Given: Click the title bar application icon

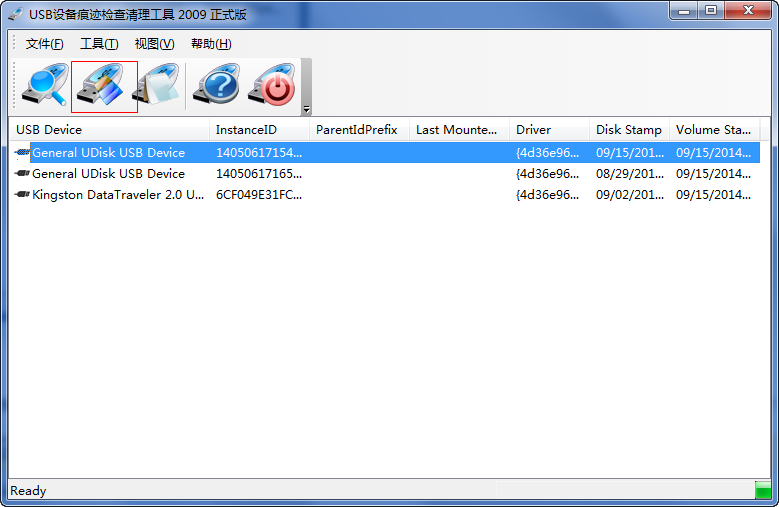Looking at the screenshot, I should 15,14.
